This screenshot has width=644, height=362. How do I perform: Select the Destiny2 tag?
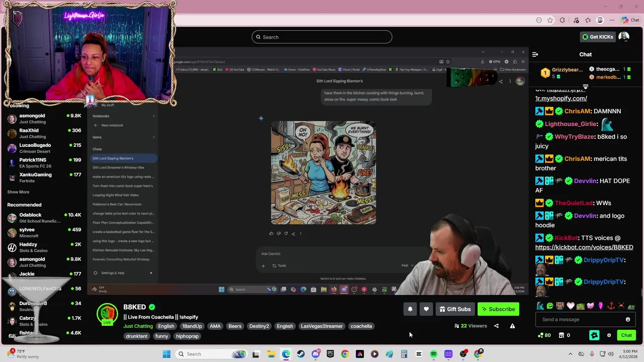tap(259, 326)
